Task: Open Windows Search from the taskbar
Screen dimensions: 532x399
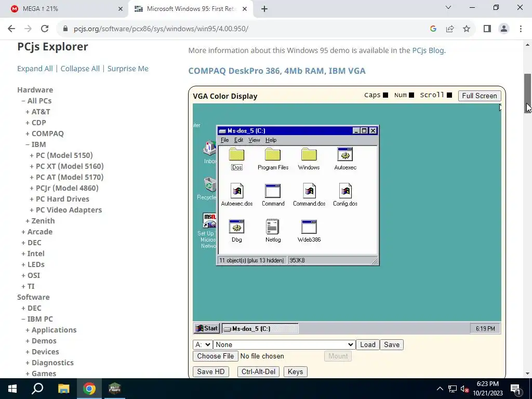Action: pyautogui.click(x=37, y=389)
